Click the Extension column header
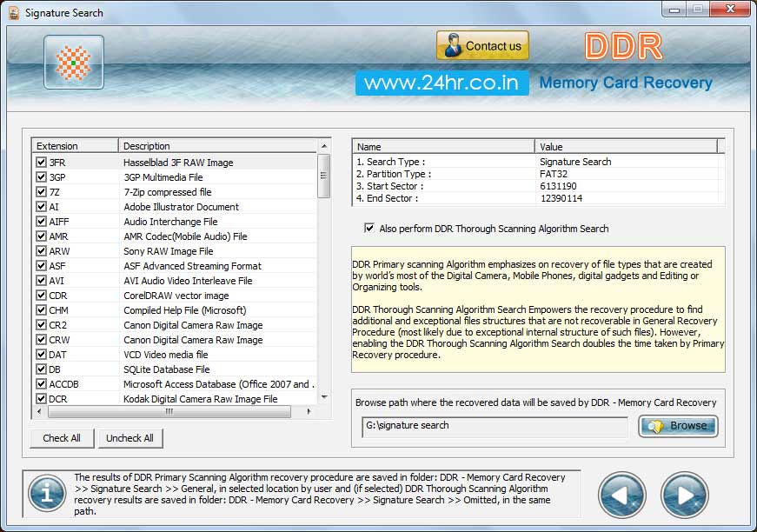 coord(76,146)
